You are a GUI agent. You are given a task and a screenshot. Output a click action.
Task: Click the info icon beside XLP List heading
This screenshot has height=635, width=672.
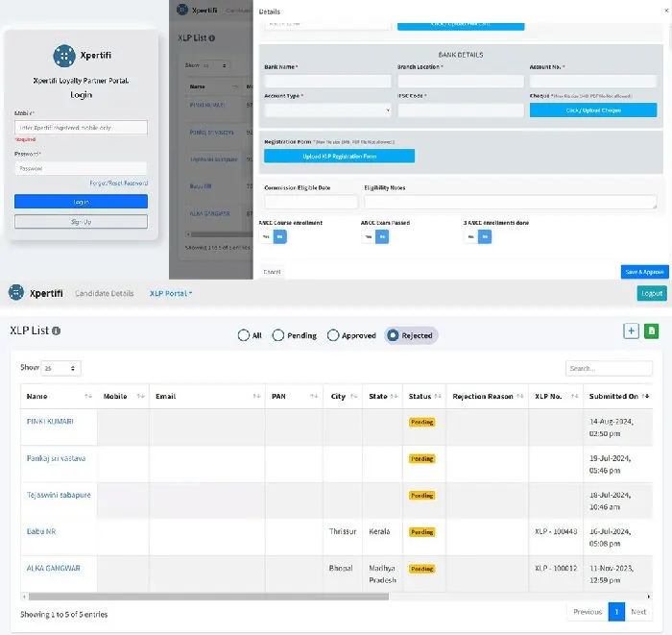pos(56,331)
